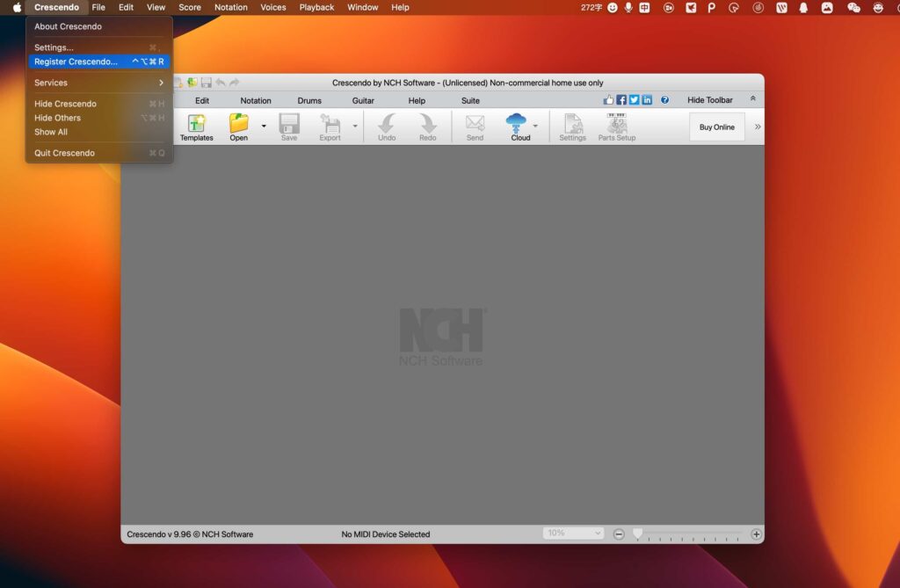Open the Twitter share icon
Image resolution: width=900 pixels, height=588 pixels.
[634, 99]
